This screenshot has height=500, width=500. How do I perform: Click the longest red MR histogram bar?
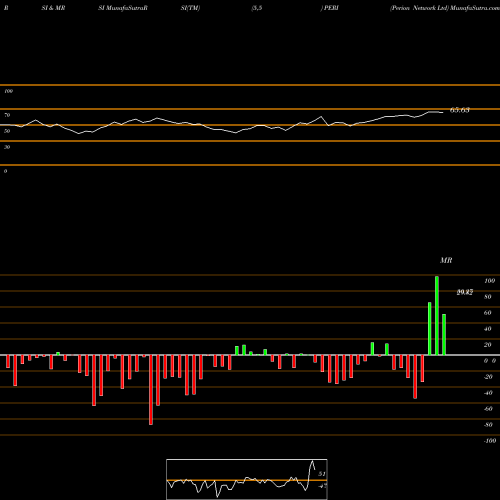tap(151, 390)
